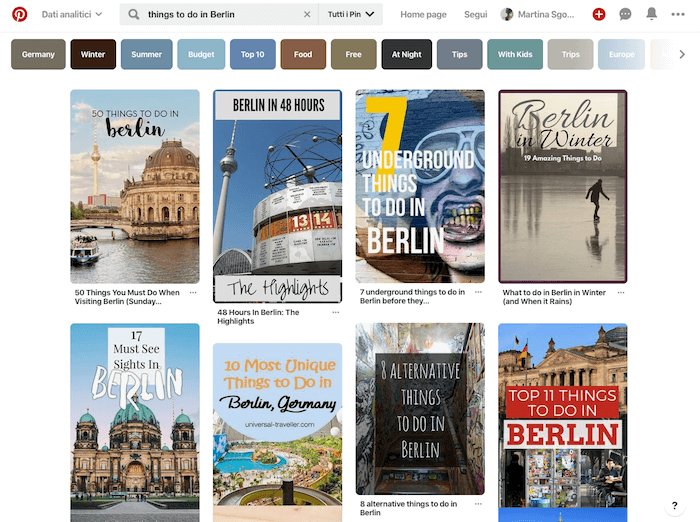Click the '48 Hours In Berlin: The Highlights' title
Viewport: 700px width, 522px height.
[258, 317]
